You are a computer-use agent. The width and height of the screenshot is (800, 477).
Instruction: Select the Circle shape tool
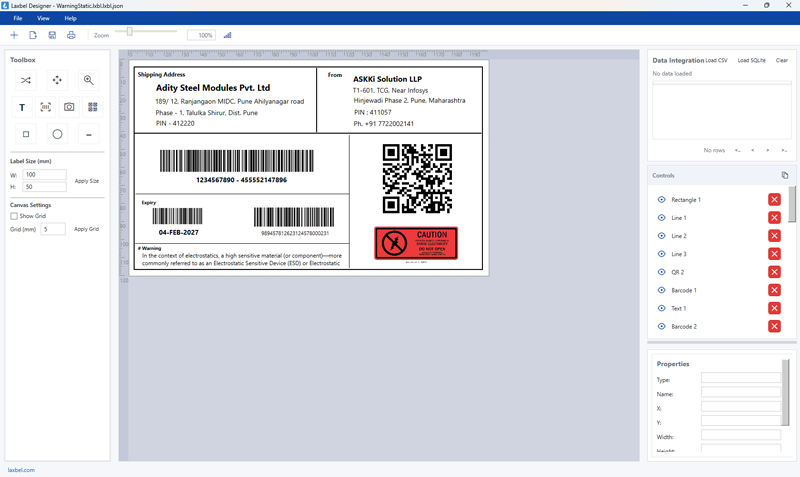pyautogui.click(x=57, y=134)
